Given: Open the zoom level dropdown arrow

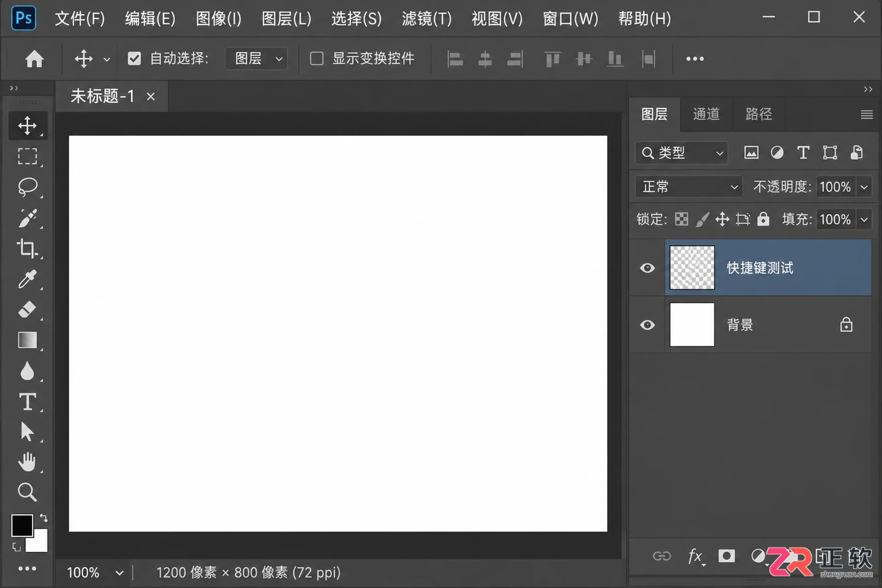Looking at the screenshot, I should 119,573.
